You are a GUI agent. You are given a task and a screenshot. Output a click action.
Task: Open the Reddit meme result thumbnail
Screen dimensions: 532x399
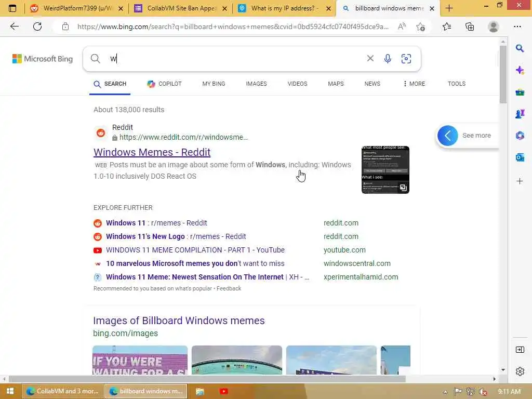point(385,170)
